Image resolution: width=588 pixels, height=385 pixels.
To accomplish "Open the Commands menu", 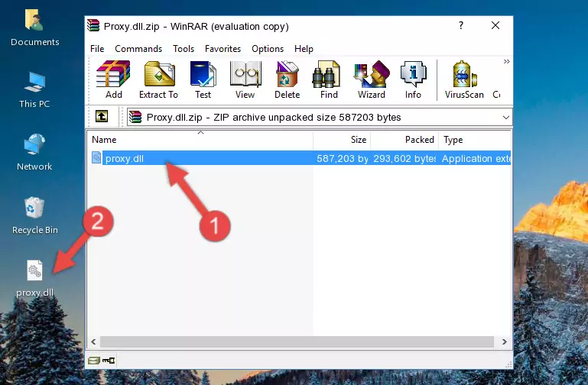I will click(138, 49).
